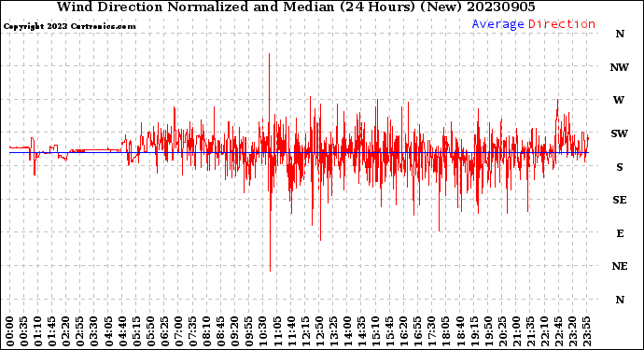Click the 19:15 time axis label
Viewport: 644px width, 350px height.
[x=474, y=331]
